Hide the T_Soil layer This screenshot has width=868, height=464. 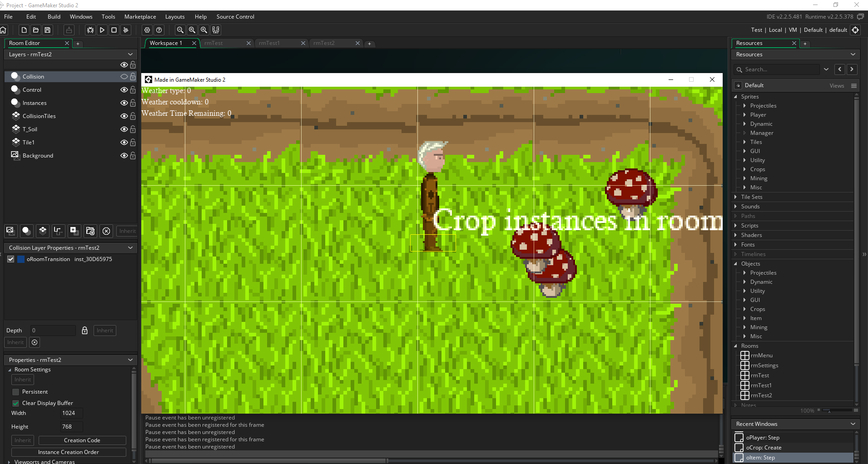pyautogui.click(x=124, y=129)
